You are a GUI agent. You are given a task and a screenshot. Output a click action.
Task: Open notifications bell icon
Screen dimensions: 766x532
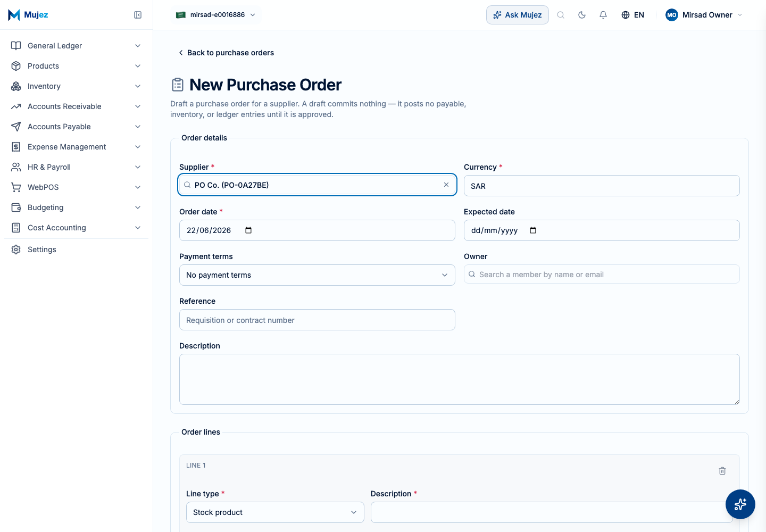pyautogui.click(x=603, y=15)
